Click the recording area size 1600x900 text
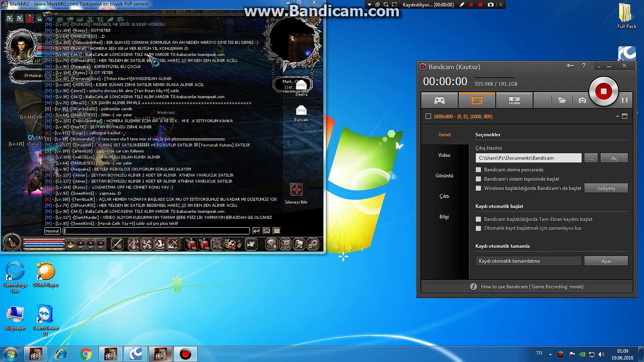 coord(463,117)
